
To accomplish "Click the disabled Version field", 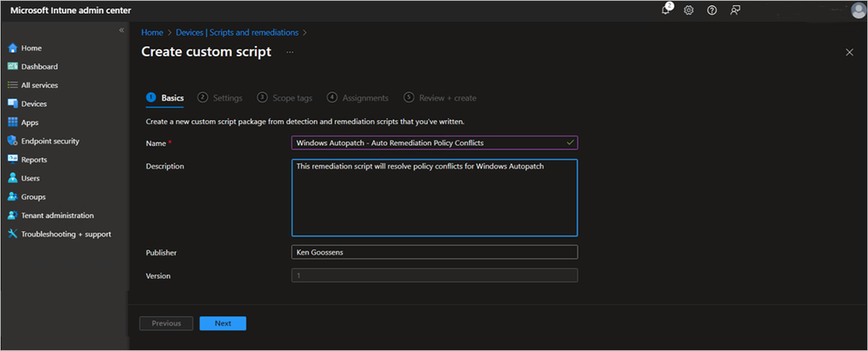I will (x=435, y=275).
